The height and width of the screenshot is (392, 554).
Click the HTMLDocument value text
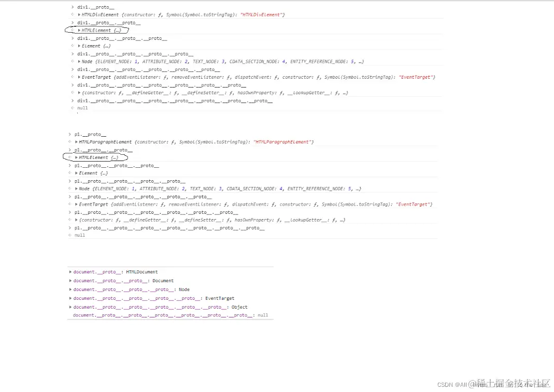142,272
